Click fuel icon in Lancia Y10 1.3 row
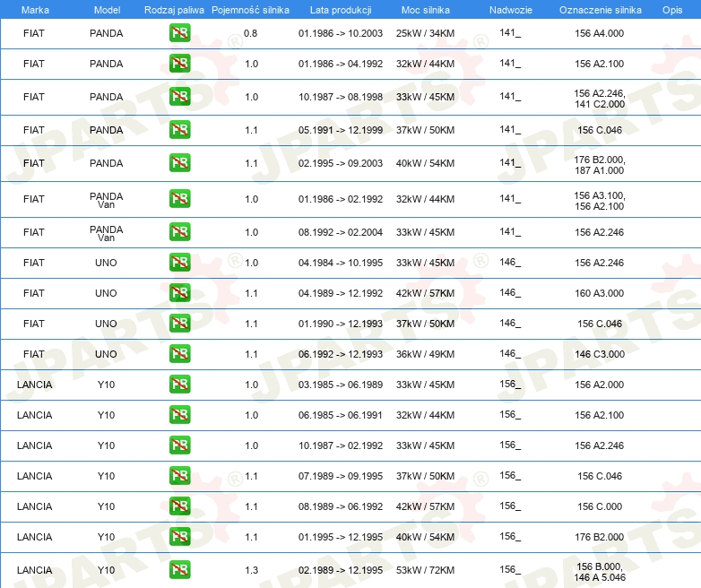Viewport: 701px width, 588px height. 179,569
